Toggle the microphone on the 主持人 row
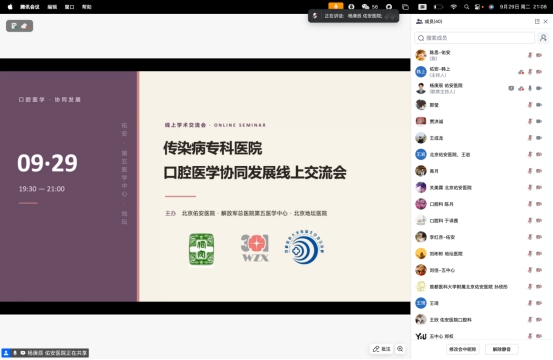This screenshot has width=553, height=360. pos(530,72)
